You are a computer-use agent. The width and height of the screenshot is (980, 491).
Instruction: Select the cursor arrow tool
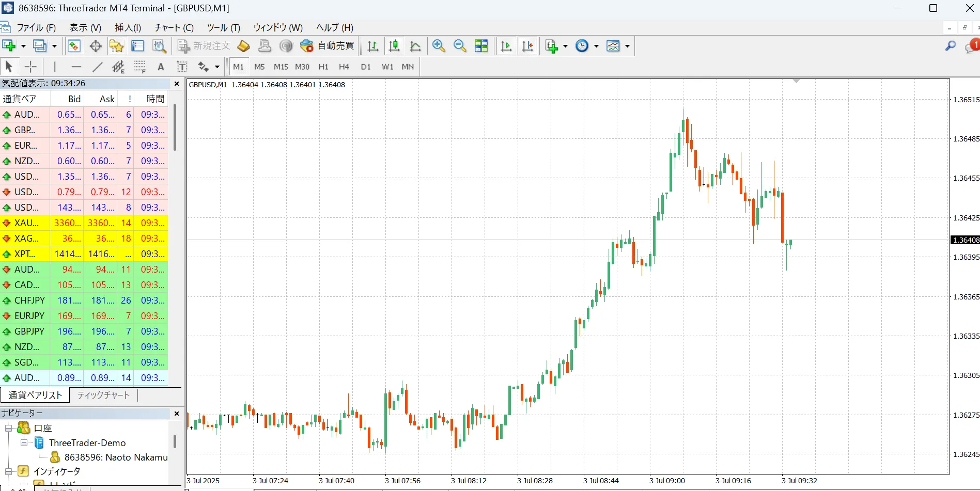pos(9,67)
